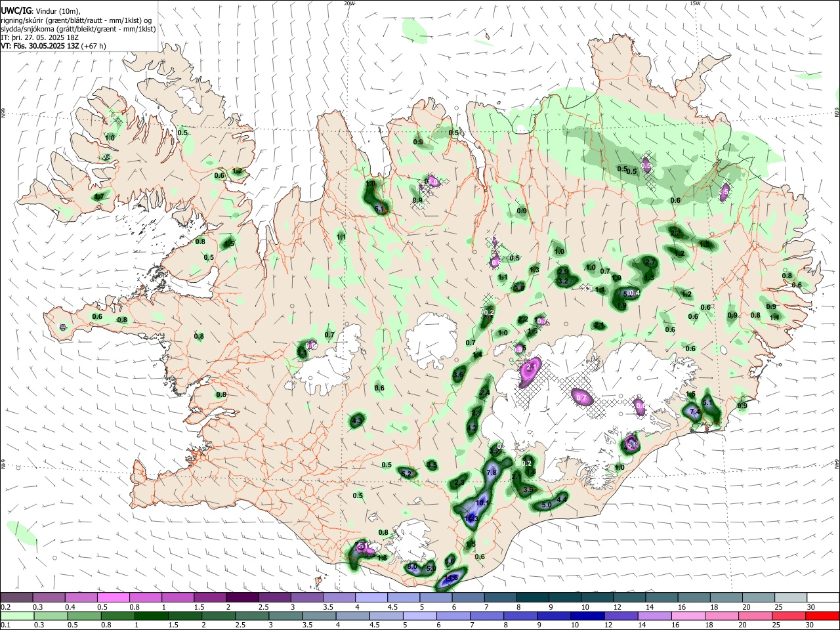Click the '10.1' precipitation value on the map
Screen dimensions: 840x630
click(482, 503)
